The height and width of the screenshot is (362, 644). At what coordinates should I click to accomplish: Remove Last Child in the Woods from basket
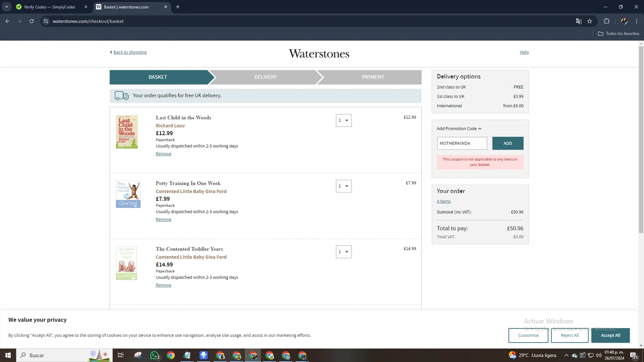click(x=164, y=154)
